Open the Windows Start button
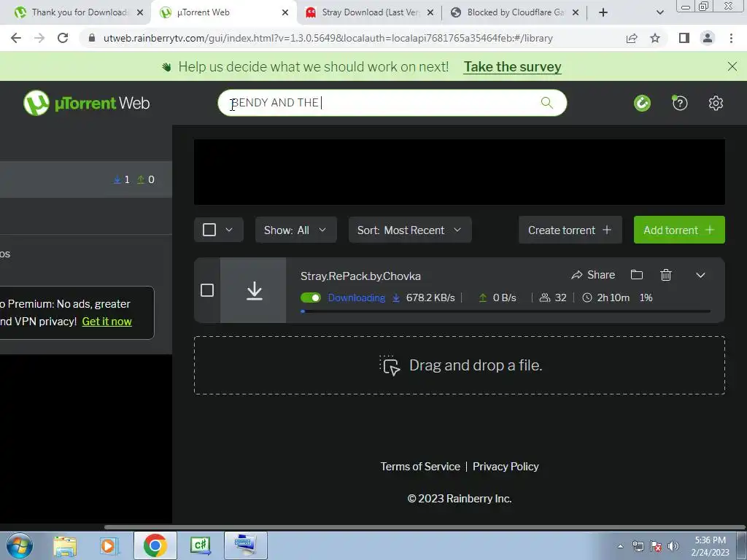This screenshot has width=747, height=560. point(20,545)
